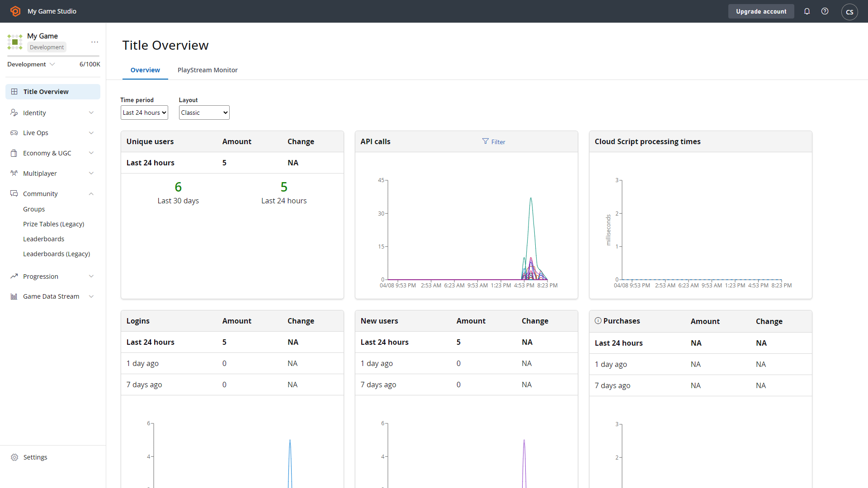The image size is (868, 488).
Task: Click the Title Overview page heading
Action: 165,45
